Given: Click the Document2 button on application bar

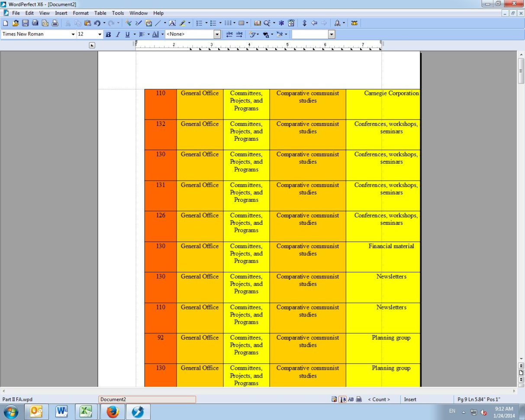Looking at the screenshot, I should pyautogui.click(x=146, y=399).
